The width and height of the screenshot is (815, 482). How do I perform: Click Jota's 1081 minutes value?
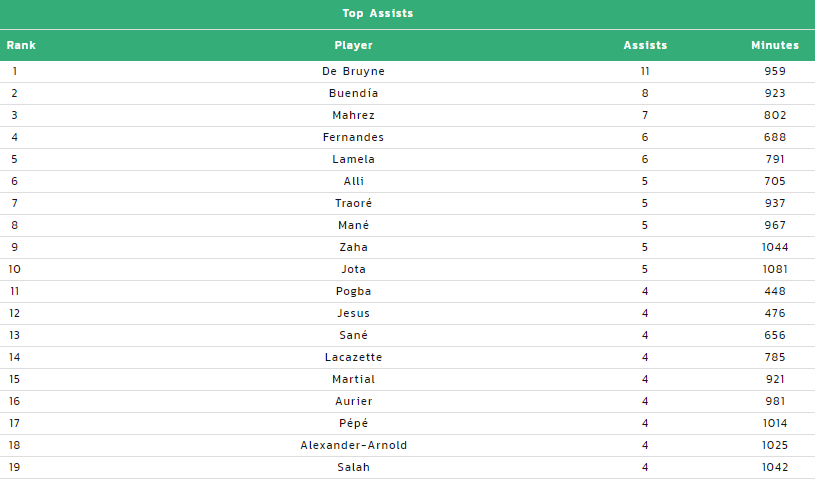tap(775, 269)
